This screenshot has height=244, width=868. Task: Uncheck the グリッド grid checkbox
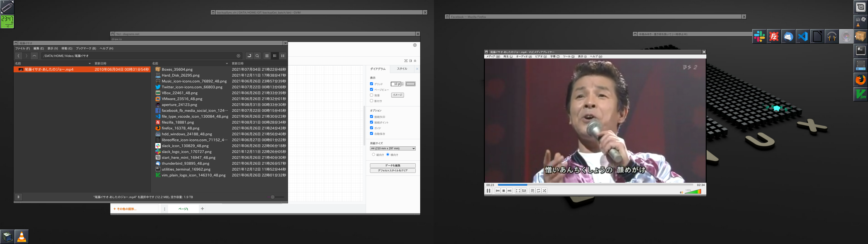[371, 84]
